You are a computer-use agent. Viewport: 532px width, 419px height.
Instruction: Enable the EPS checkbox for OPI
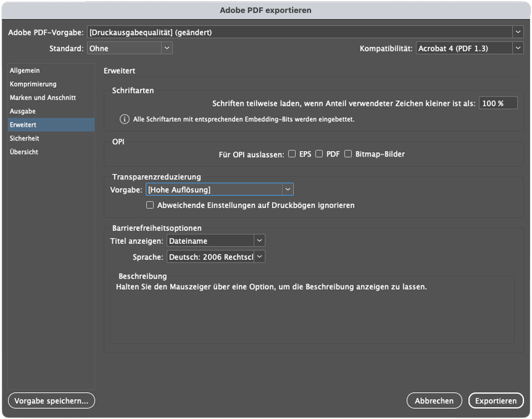[292, 154]
